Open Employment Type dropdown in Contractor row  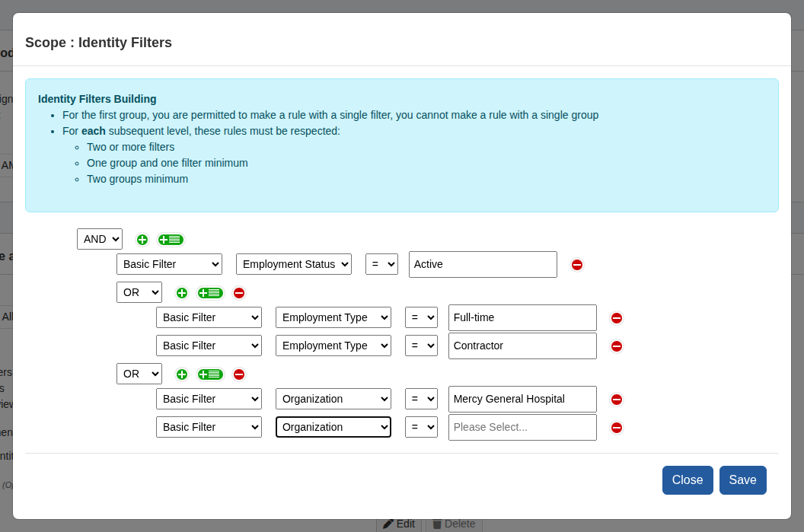333,346
